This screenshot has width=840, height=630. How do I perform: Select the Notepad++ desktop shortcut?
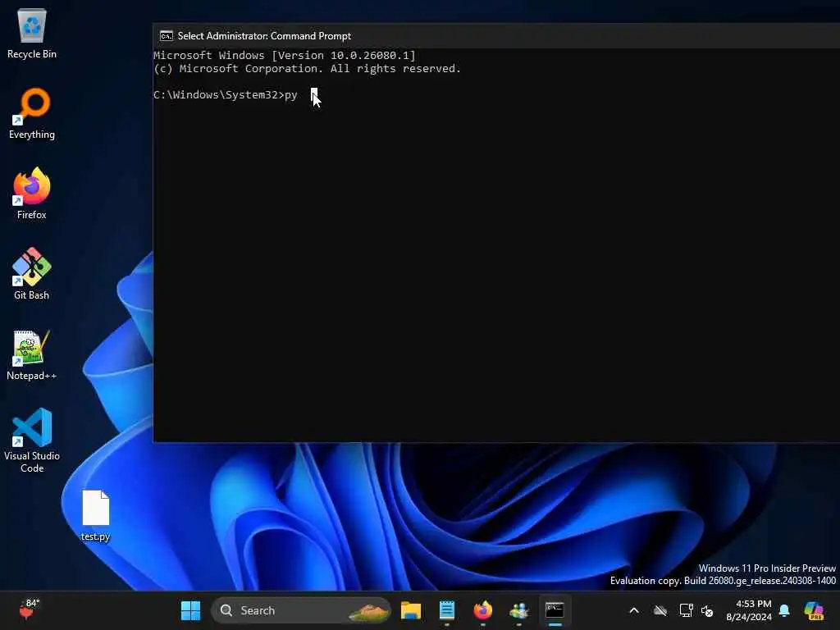point(32,354)
